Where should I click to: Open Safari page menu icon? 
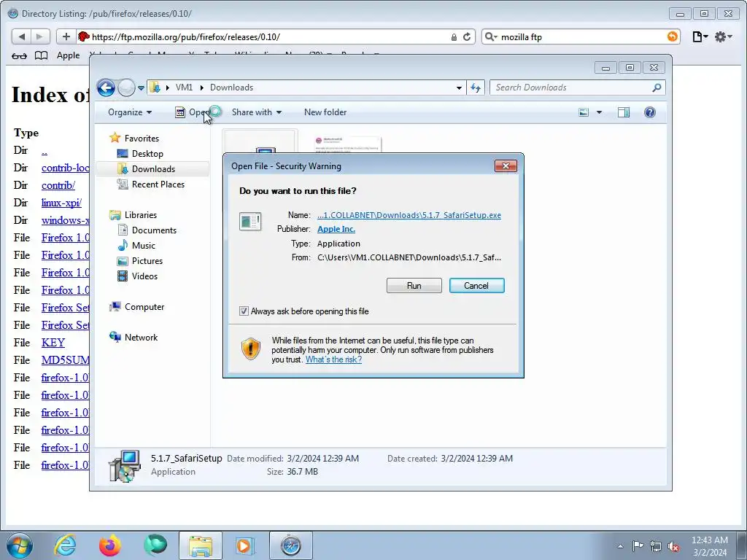click(700, 36)
